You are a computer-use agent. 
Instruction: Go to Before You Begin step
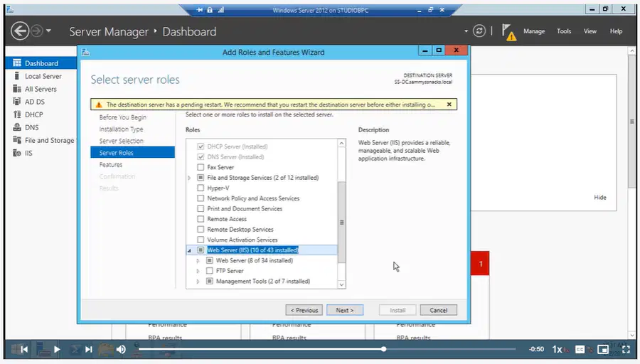tap(122, 117)
